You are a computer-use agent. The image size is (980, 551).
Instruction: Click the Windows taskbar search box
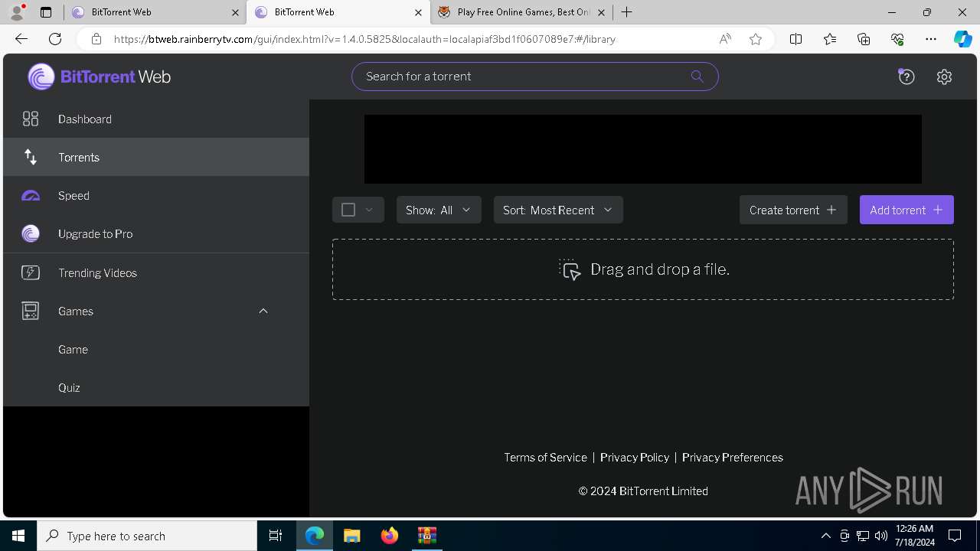click(x=147, y=536)
